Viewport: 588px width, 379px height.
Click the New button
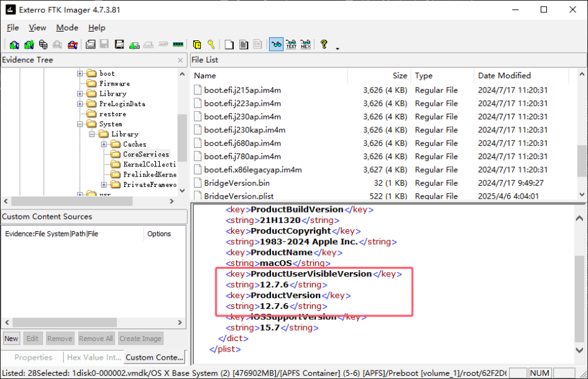coord(11,339)
